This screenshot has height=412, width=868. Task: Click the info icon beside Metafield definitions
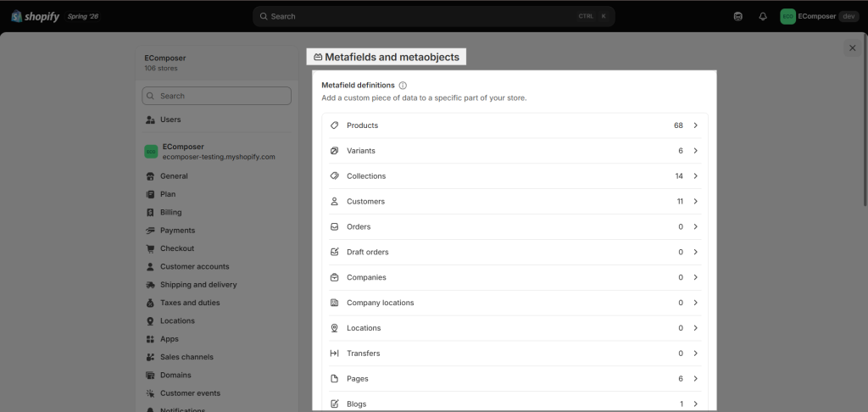(403, 86)
